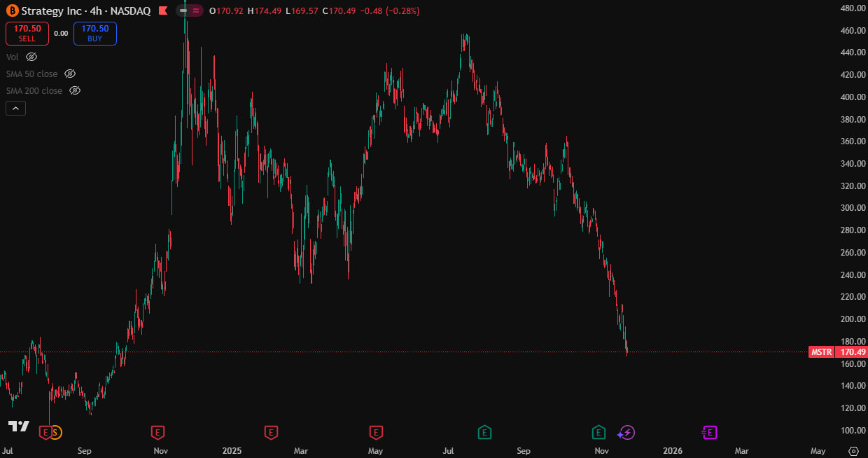Click the orange stock split S marker
Viewport: 868px width, 458px height.
pyautogui.click(x=56, y=433)
